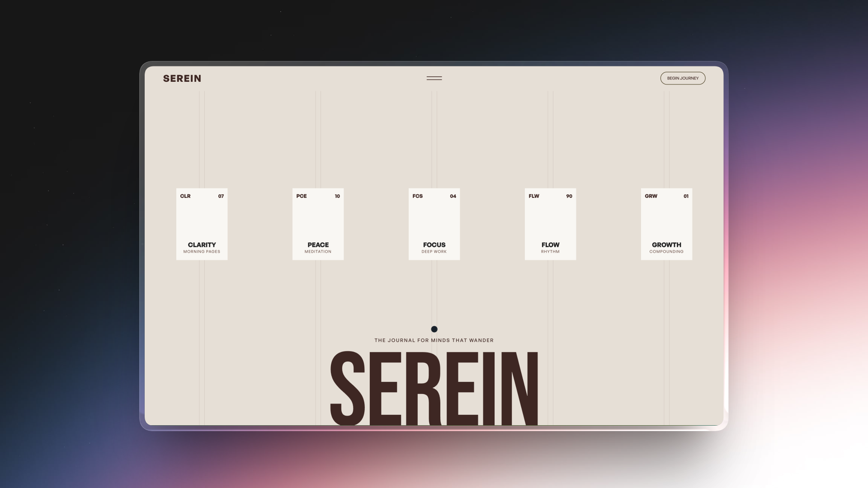Select the Peace Meditation card
The width and height of the screenshot is (868, 488).
(318, 224)
